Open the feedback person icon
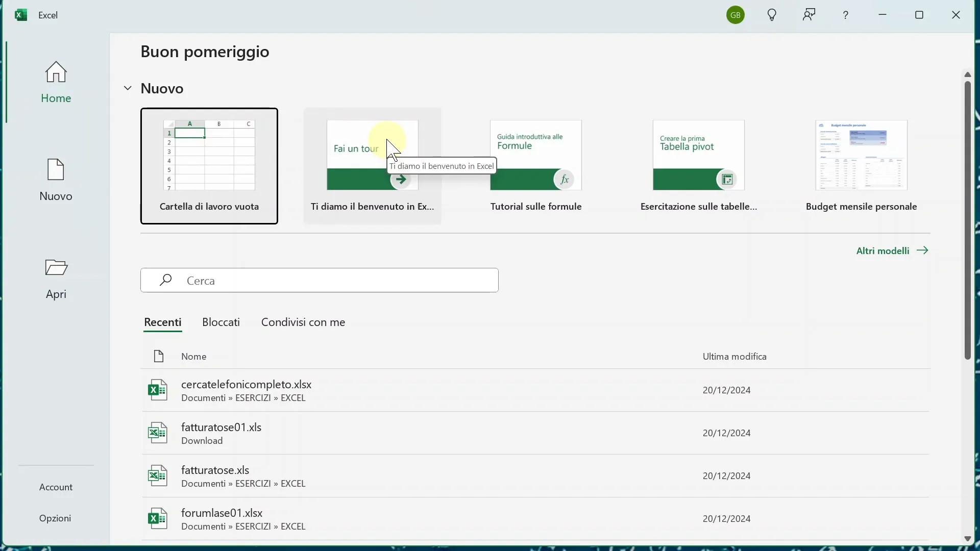980x551 pixels. (x=810, y=15)
